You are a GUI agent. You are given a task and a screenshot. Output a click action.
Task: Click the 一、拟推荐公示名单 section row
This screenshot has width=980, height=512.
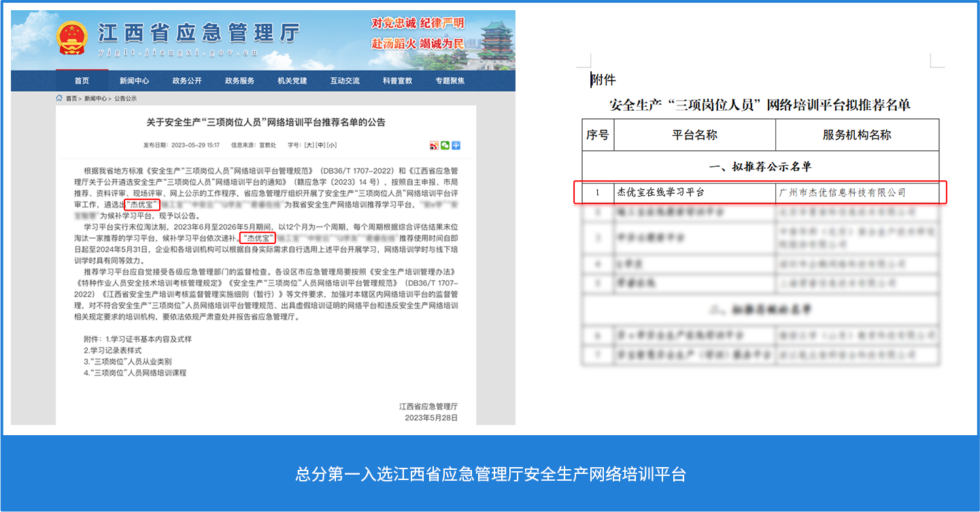(x=760, y=167)
